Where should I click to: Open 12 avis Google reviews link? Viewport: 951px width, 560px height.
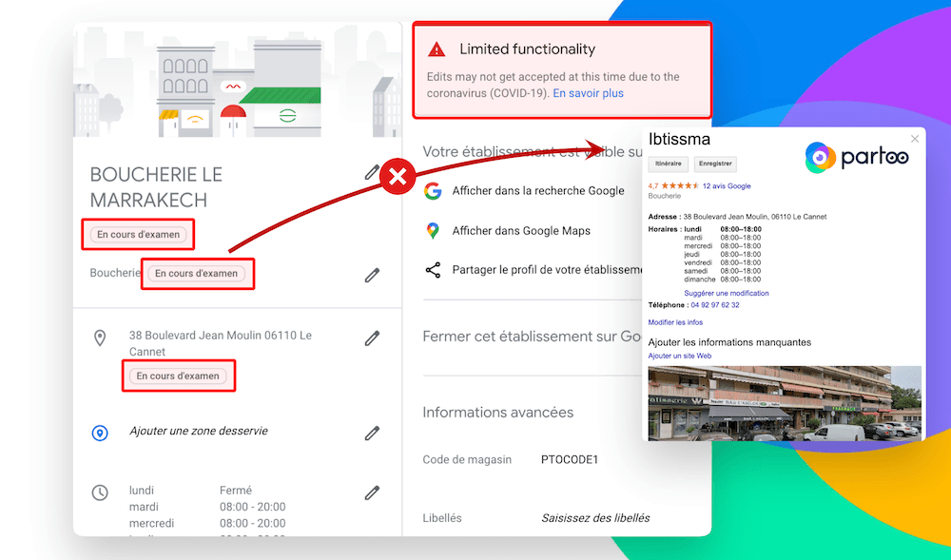tap(727, 186)
